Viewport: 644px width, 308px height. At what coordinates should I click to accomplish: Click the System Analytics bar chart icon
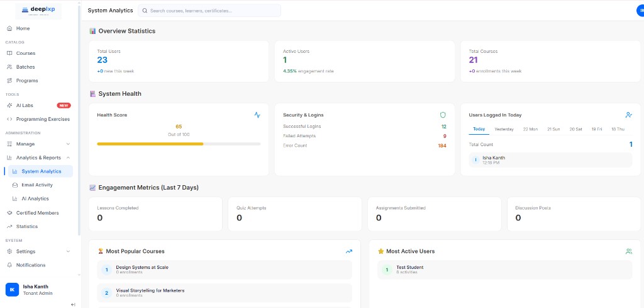pyautogui.click(x=15, y=171)
